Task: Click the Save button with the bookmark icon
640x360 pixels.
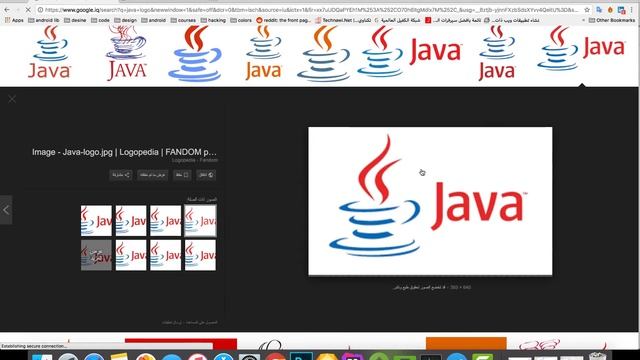Action: tap(182, 175)
